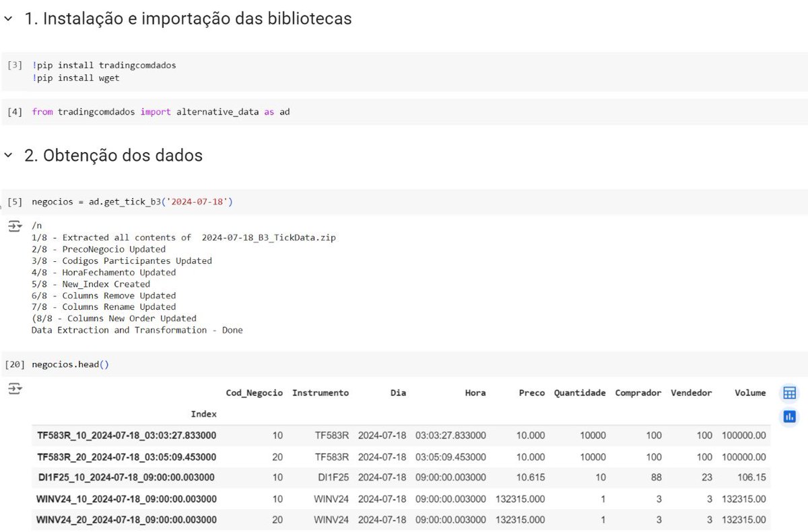Click Hora value 03:03:27.833000
The image size is (808, 532).
click(x=450, y=436)
